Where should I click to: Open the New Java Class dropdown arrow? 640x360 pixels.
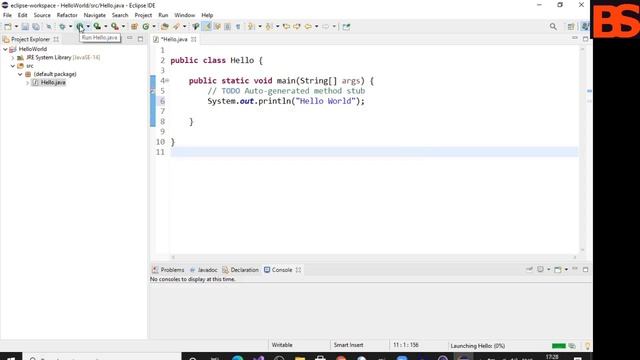coord(154,27)
